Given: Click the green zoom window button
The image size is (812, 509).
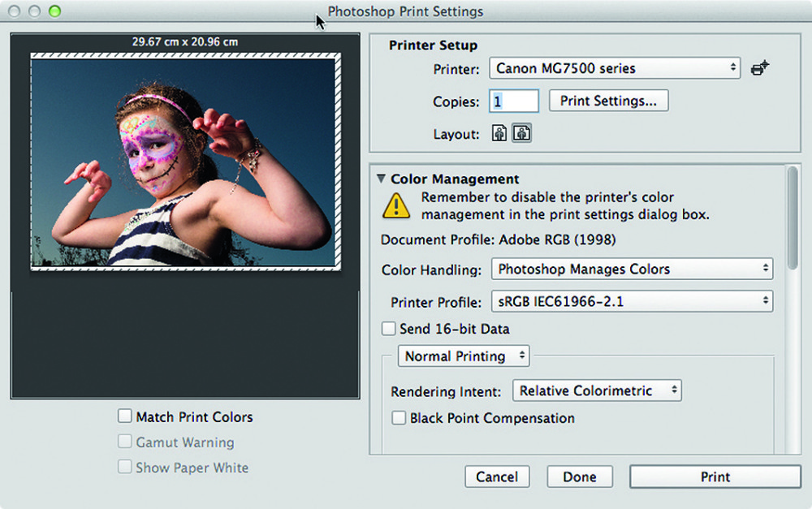Looking at the screenshot, I should point(54,11).
